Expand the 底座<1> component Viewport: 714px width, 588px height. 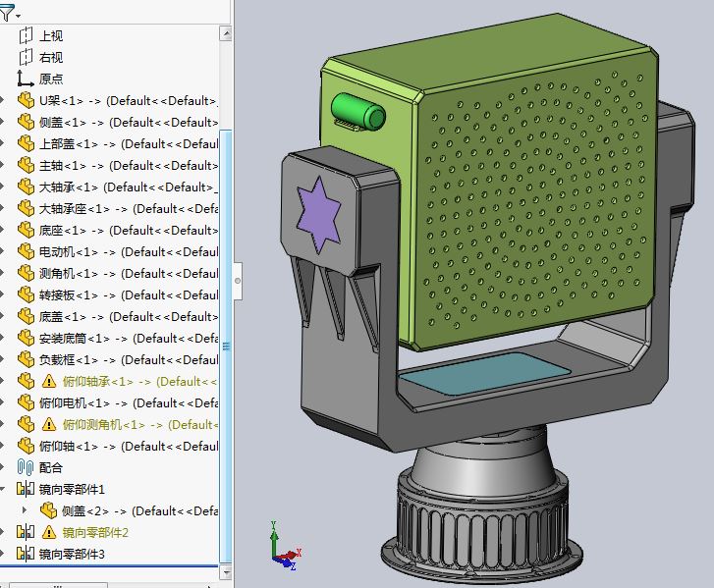pyautogui.click(x=2, y=230)
